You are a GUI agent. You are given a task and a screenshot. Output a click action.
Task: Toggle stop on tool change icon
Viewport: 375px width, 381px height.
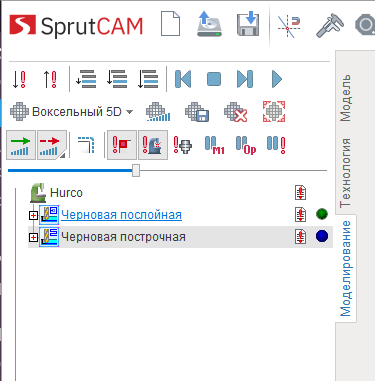(x=182, y=145)
